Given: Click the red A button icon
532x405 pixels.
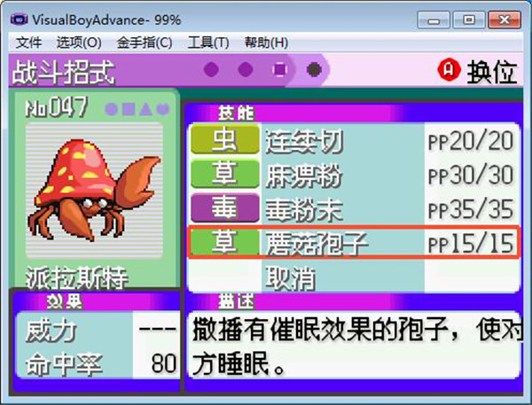Looking at the screenshot, I should click(450, 70).
